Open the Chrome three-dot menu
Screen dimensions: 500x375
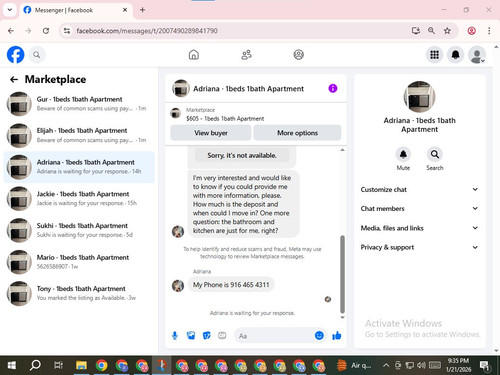[489, 31]
